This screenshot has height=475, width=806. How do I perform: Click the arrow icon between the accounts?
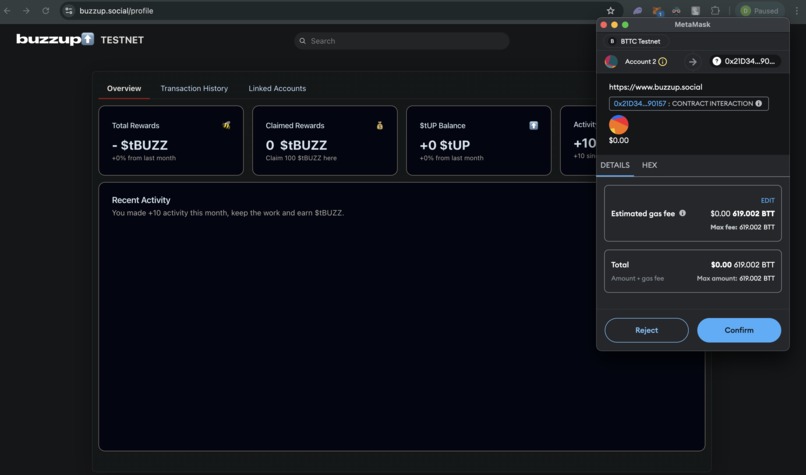(692, 62)
